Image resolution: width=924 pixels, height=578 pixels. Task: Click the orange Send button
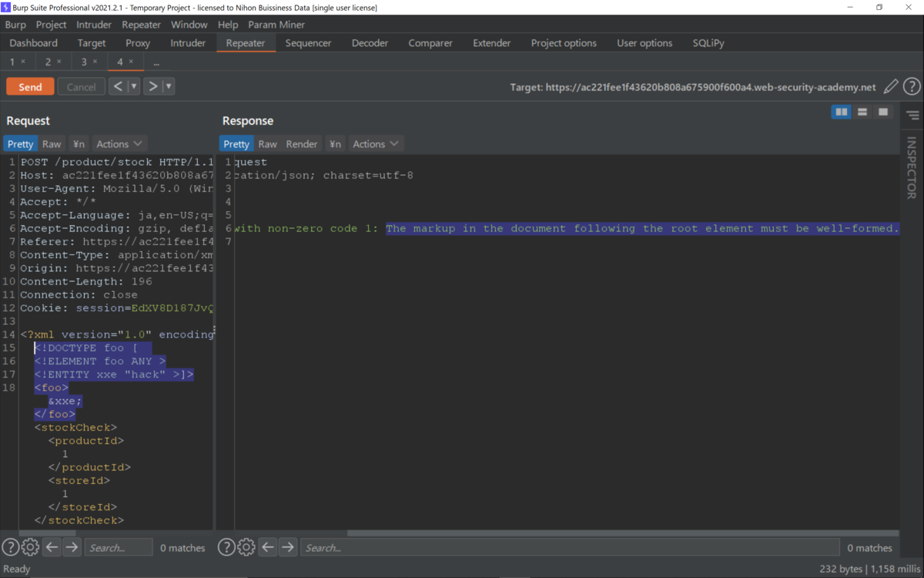(x=30, y=86)
